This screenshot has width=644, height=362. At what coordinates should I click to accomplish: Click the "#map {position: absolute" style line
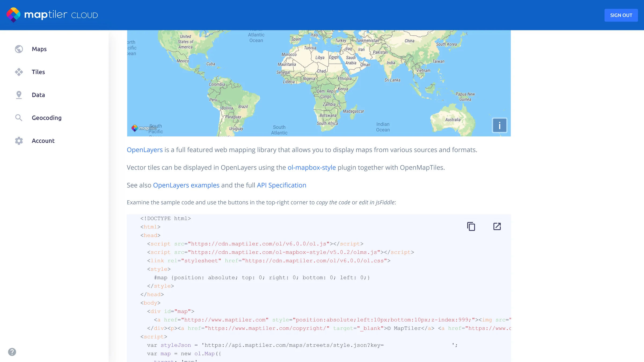click(262, 278)
